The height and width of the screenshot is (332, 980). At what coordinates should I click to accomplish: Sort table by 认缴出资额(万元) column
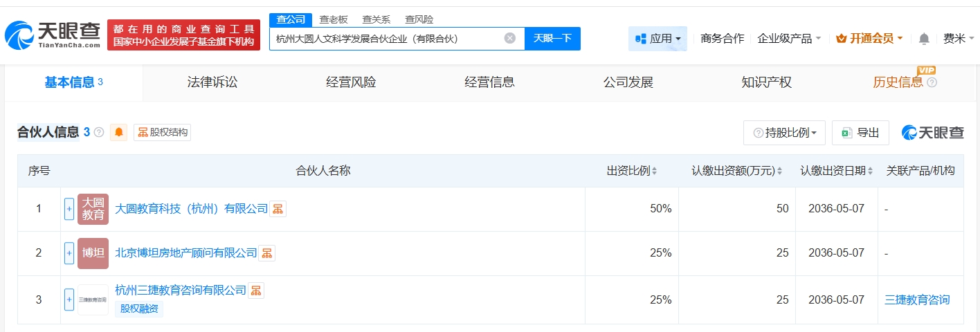tap(779, 171)
